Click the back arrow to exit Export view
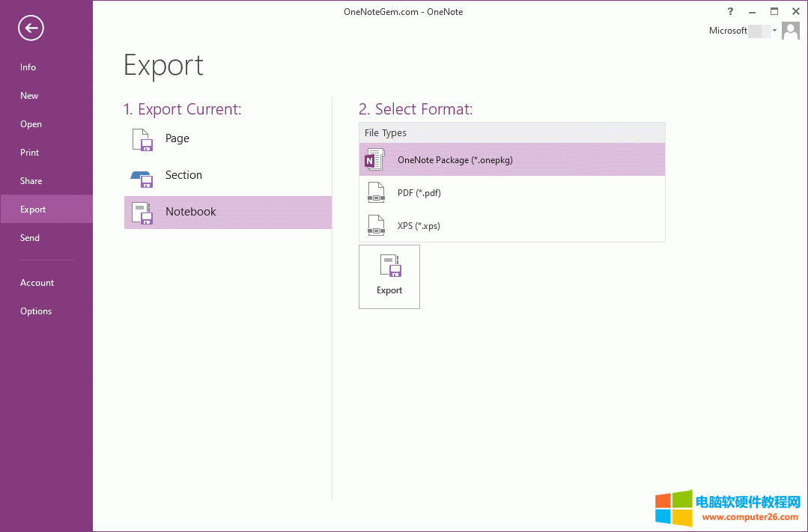808x532 pixels. pos(30,28)
